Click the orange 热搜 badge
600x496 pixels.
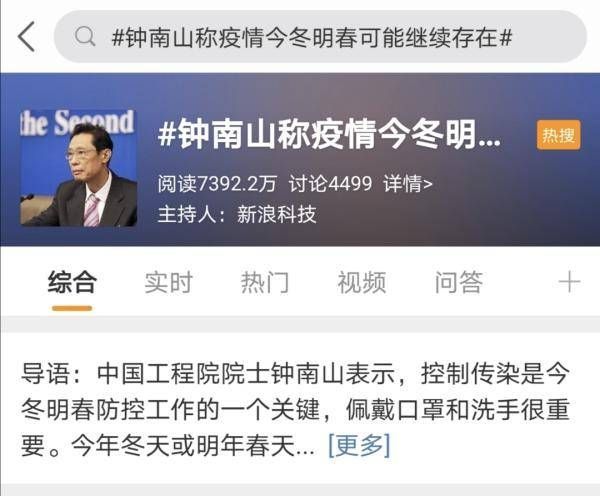click(558, 135)
